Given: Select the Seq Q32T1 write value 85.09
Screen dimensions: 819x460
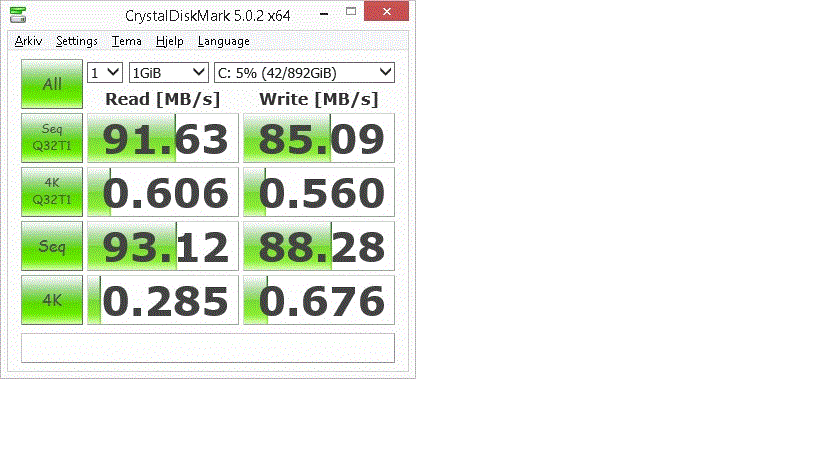Looking at the screenshot, I should point(319,138).
